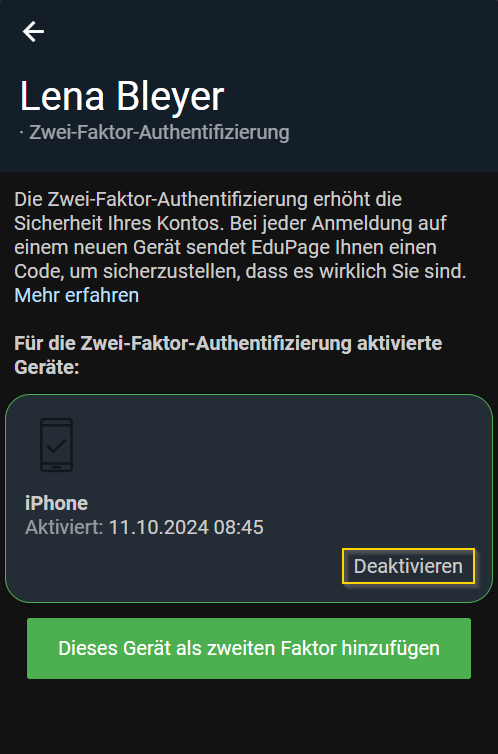
Task: Click the blank area below green button
Action: pos(249,716)
